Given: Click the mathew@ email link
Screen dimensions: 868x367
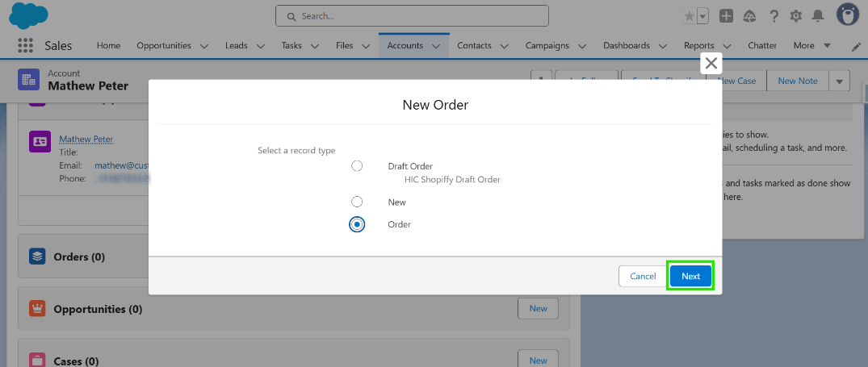Looking at the screenshot, I should click(121, 165).
